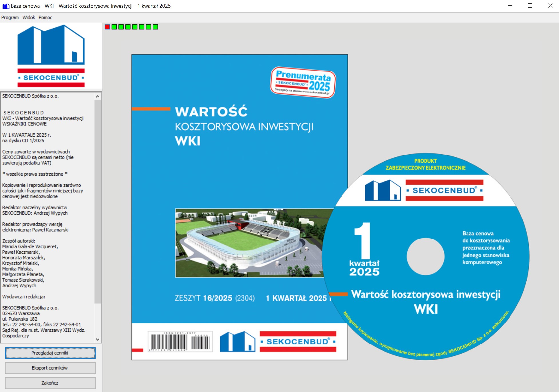
Task: Click the WKI publication cover image
Action: pyautogui.click(x=240, y=207)
